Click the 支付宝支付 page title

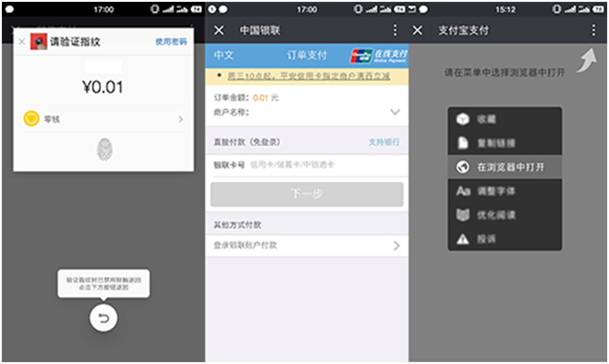(464, 31)
